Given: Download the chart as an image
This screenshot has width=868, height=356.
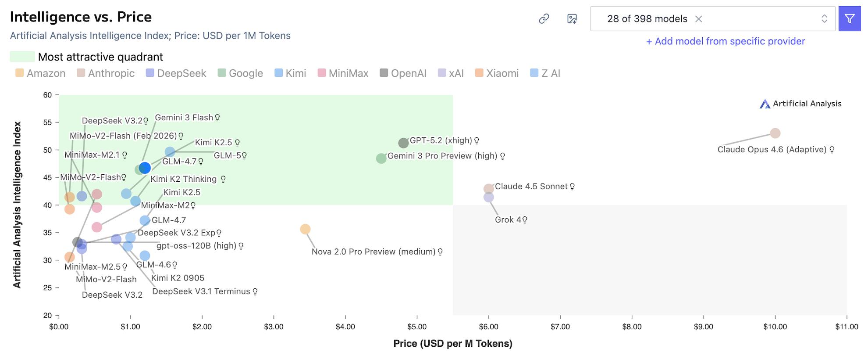Looking at the screenshot, I should 571,19.
